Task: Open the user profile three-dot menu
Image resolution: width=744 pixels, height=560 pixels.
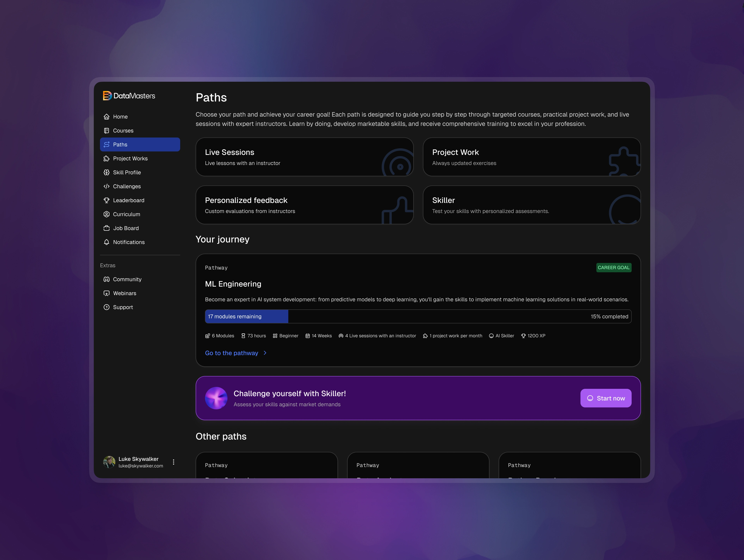Action: [x=174, y=462]
